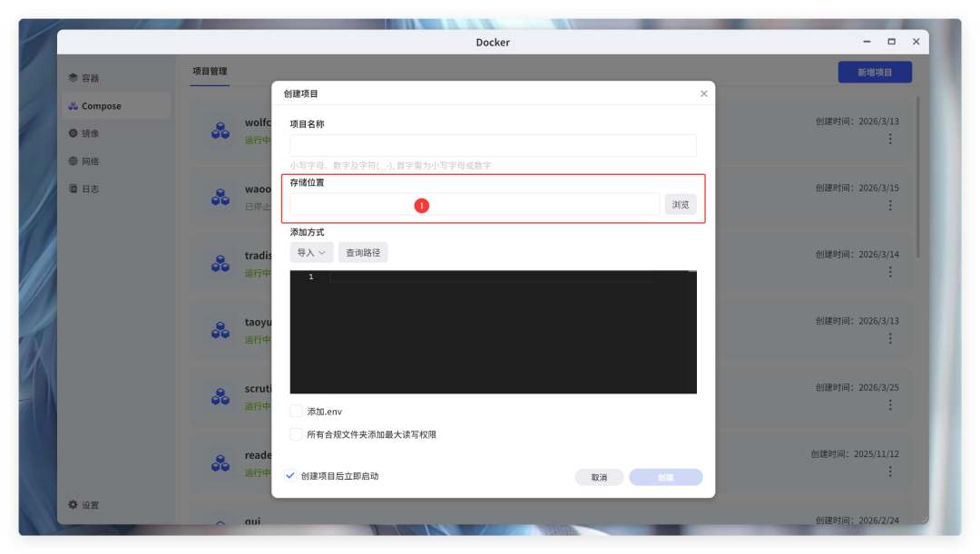
Task: Click the 查询路径 button
Action: click(363, 252)
